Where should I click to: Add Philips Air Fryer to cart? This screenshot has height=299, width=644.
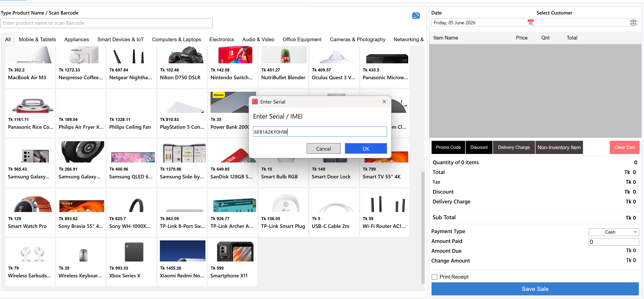pyautogui.click(x=81, y=113)
